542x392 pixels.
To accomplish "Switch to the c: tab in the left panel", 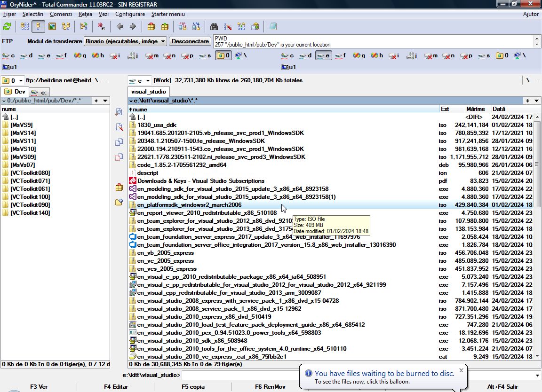I will (39, 92).
